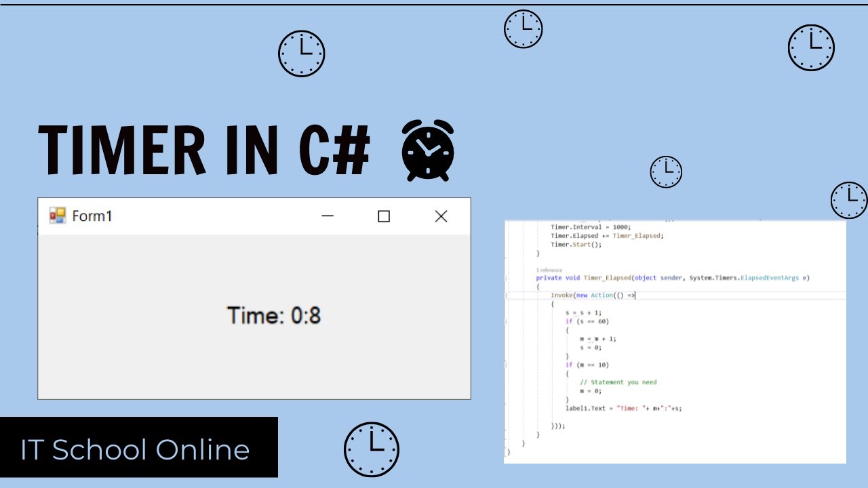868x488 pixels.
Task: Click the '// Statement you need' comment
Action: point(617,382)
